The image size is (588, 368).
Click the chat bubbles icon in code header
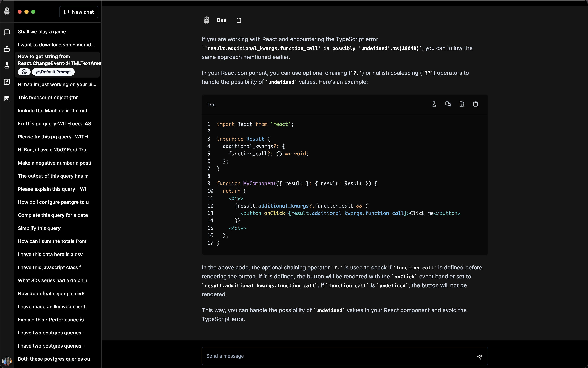tap(448, 104)
